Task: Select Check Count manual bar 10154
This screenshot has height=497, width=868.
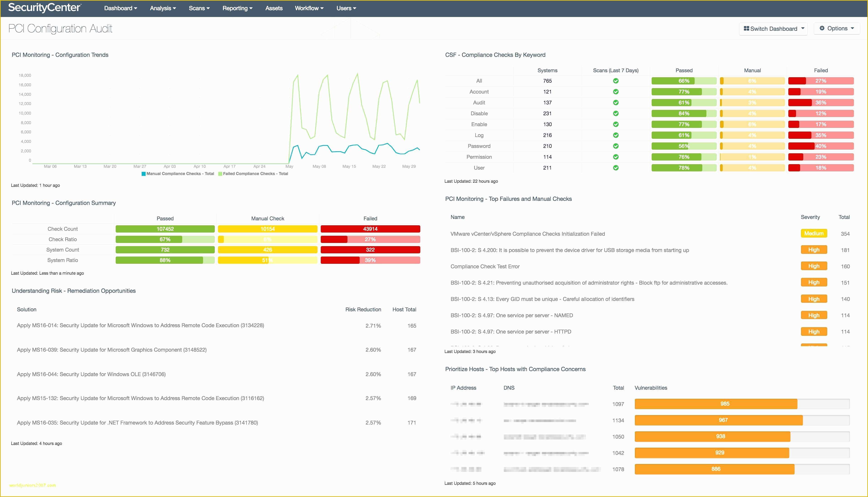Action: pyautogui.click(x=268, y=229)
